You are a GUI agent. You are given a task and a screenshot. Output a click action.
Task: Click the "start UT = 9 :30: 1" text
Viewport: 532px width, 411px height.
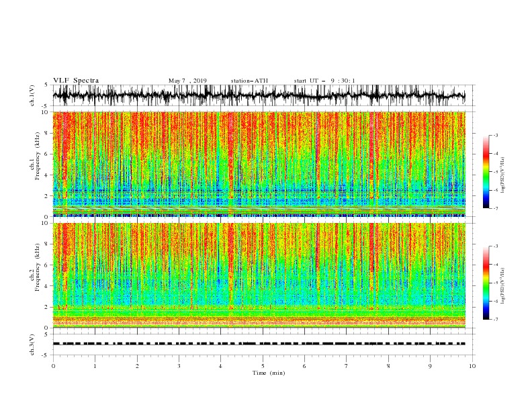(324, 81)
